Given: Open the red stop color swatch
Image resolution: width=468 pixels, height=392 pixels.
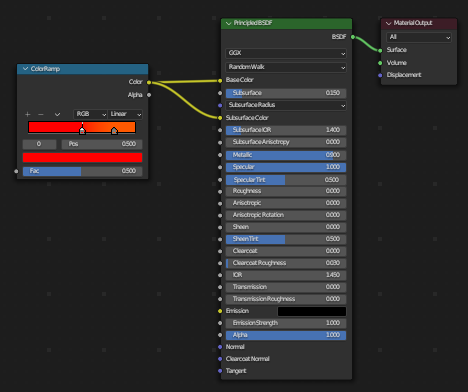Looking at the screenshot, I should (x=82, y=157).
